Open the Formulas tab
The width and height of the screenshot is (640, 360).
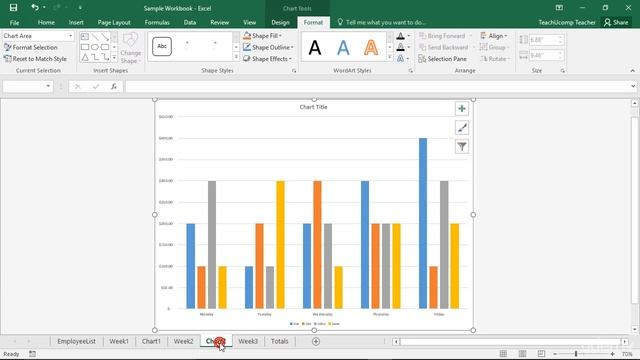(x=157, y=22)
